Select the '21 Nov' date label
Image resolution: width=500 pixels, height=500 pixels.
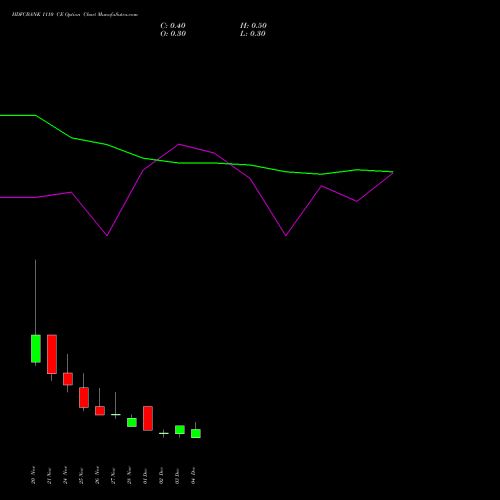coord(49,475)
